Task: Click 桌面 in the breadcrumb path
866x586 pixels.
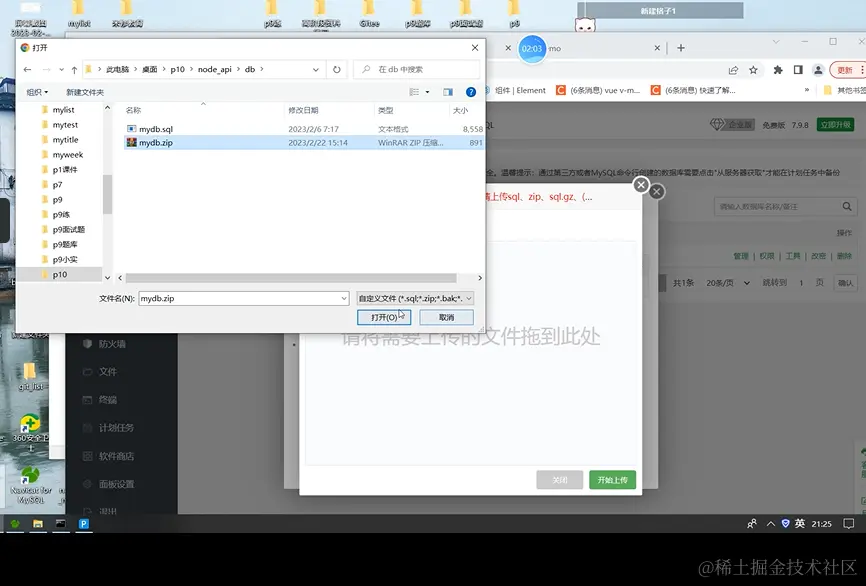Action: coord(150,70)
